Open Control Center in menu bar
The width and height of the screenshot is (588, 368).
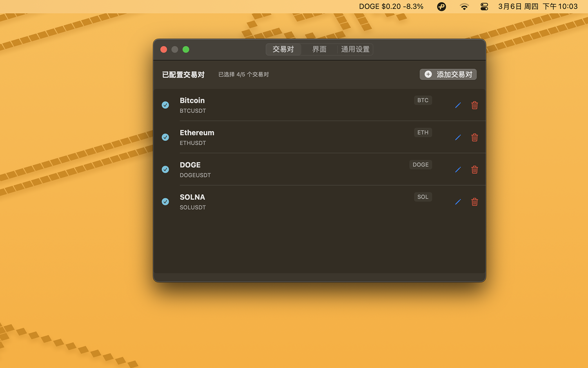pos(484,7)
